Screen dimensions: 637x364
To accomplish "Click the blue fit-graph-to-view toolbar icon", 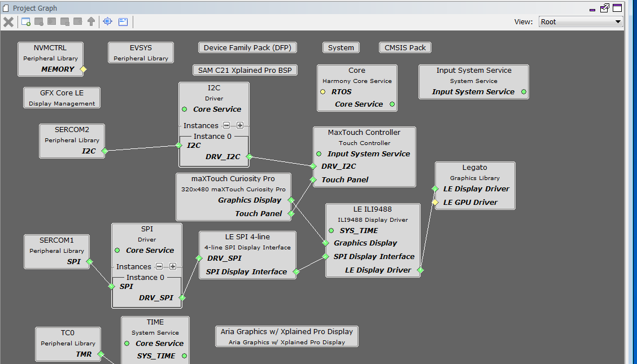I will (108, 22).
